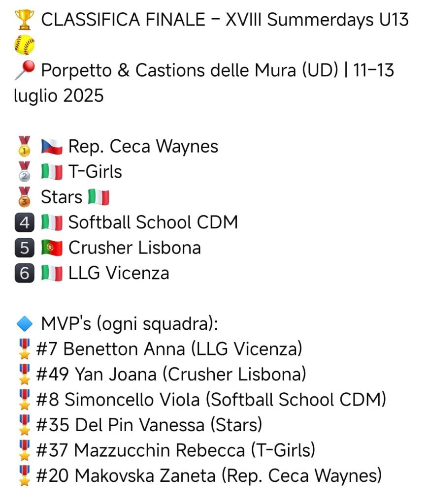This screenshot has height=504, width=428.
Task: Click the number 4 keycap emoji
Action: [24, 222]
